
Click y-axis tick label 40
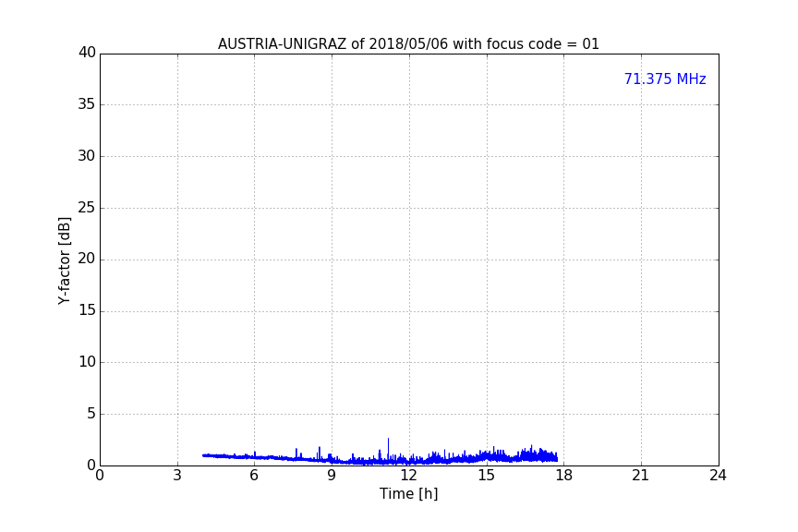coord(87,52)
